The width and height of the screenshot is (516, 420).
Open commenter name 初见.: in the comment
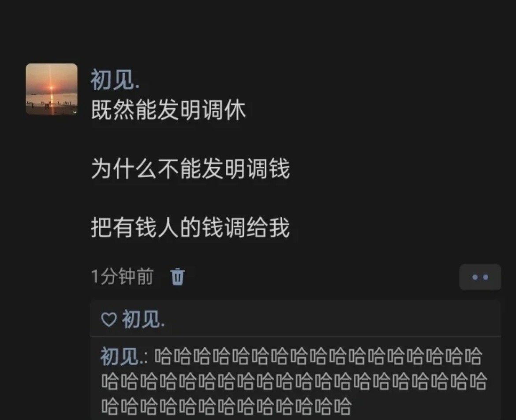124,356
